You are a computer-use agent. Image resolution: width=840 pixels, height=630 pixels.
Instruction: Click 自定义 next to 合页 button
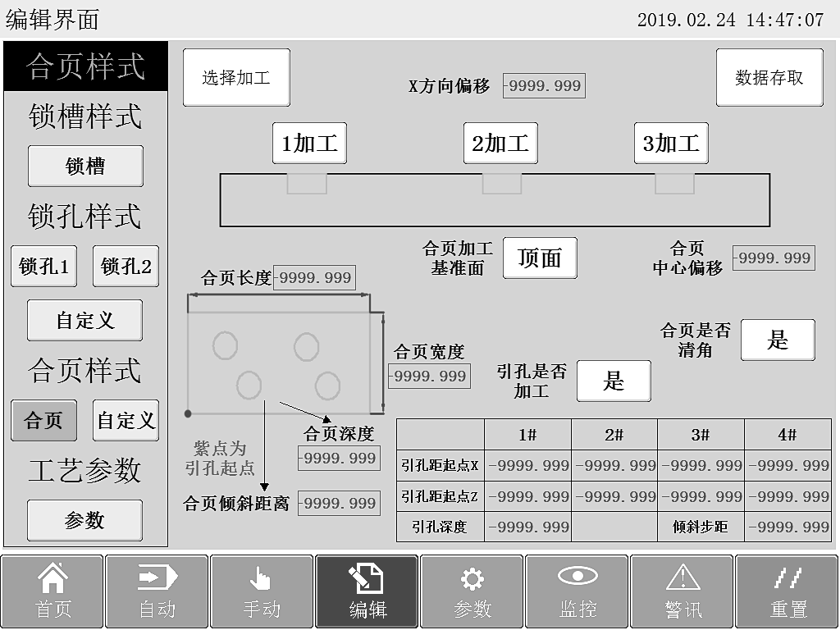(x=126, y=421)
